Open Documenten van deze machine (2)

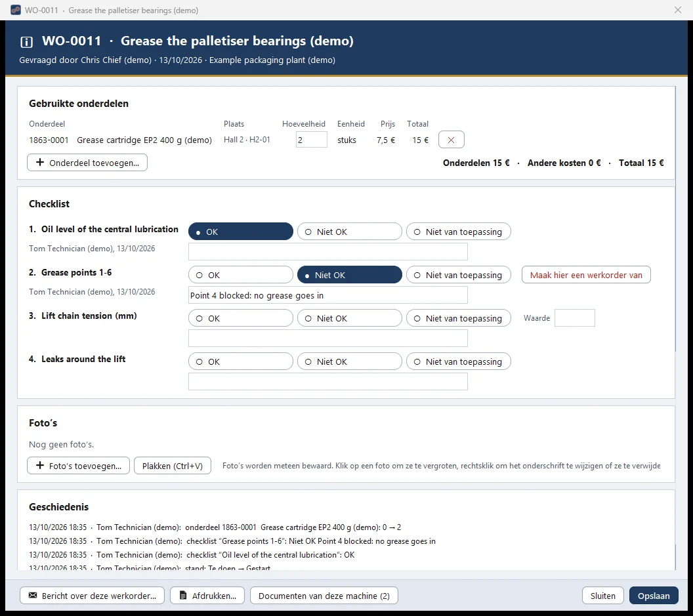pos(324,596)
